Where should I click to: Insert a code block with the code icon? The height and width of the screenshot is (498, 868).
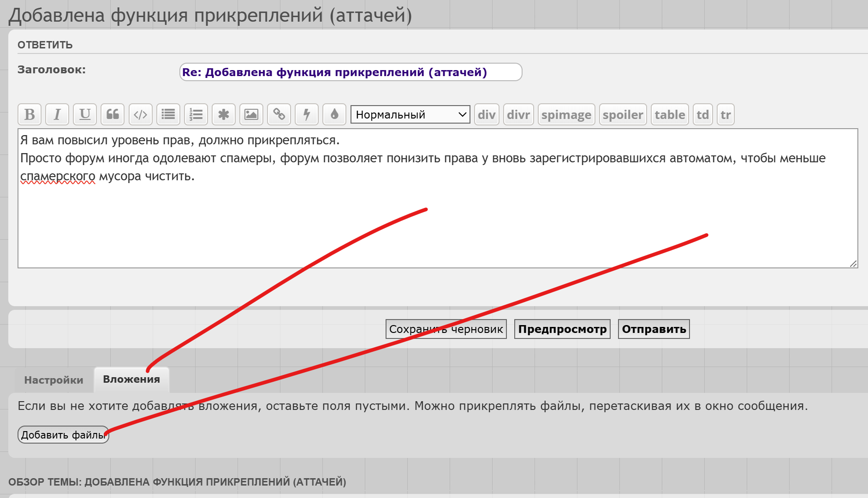140,114
